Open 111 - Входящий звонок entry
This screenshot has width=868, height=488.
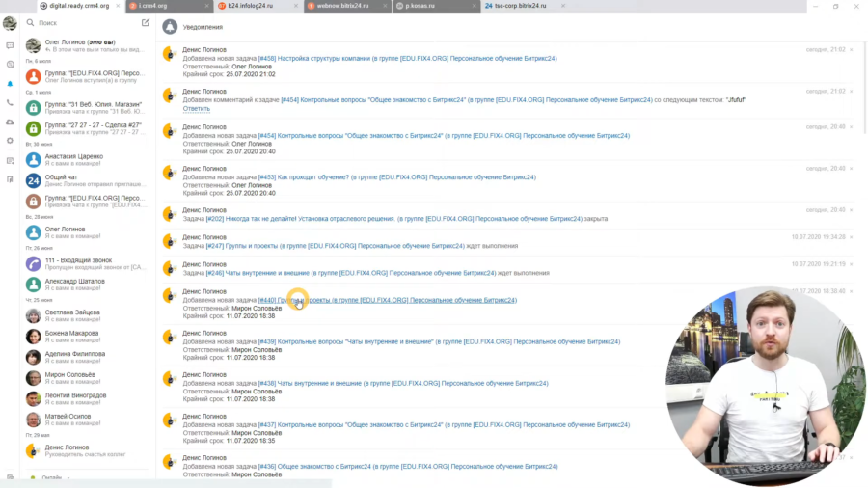point(86,263)
